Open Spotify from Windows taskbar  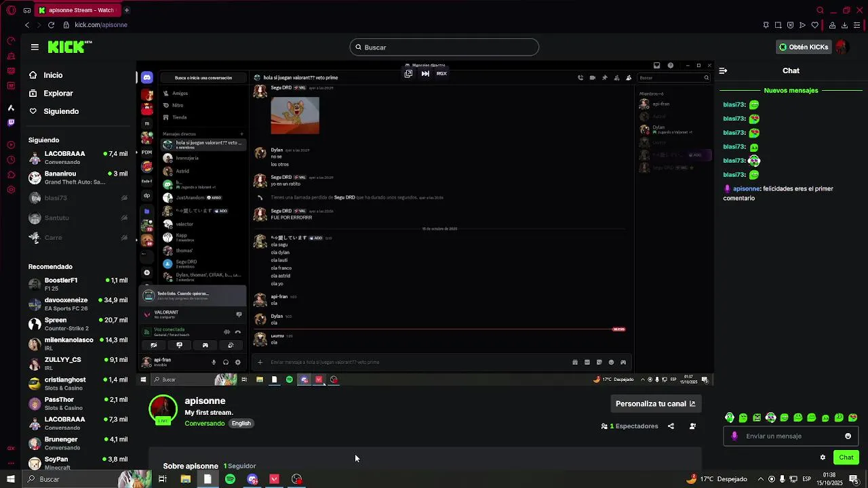click(x=230, y=479)
